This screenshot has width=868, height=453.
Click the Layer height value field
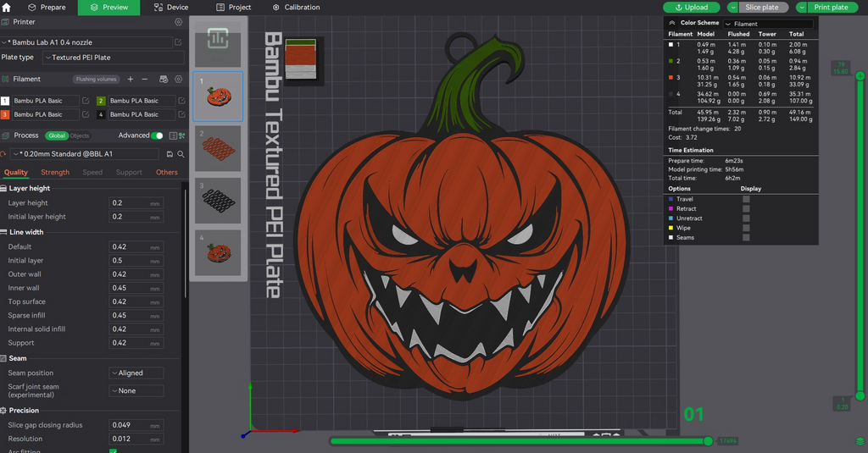pyautogui.click(x=136, y=203)
